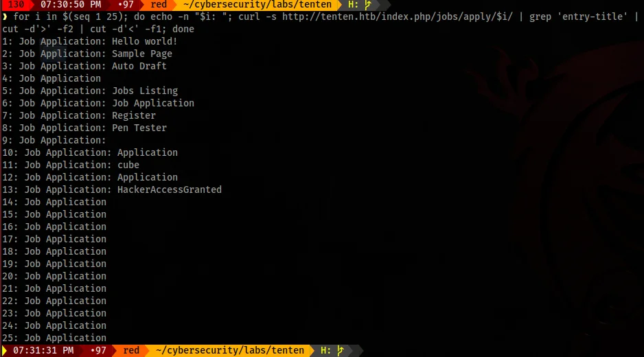Click output line 16: Job Application
The image size is (644, 357).
[x=54, y=227]
